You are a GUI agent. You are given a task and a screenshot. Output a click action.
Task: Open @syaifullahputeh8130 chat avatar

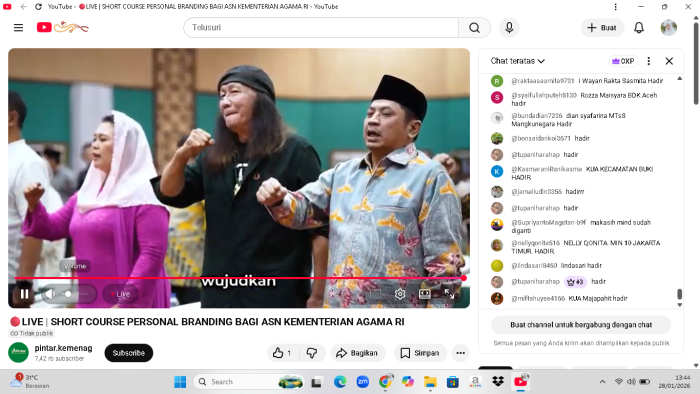click(x=496, y=97)
